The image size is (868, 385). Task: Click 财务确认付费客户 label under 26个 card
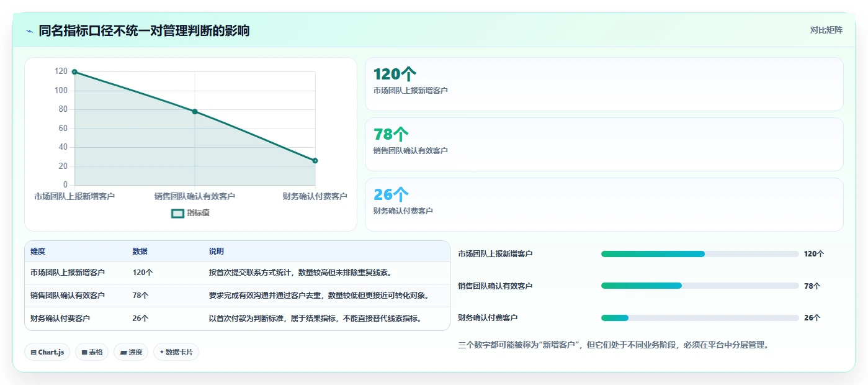pos(403,211)
